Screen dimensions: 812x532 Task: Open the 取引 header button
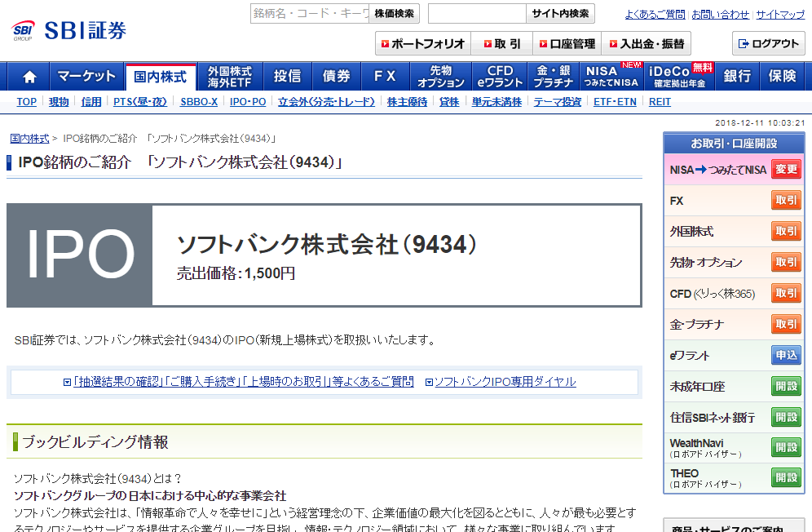501,43
